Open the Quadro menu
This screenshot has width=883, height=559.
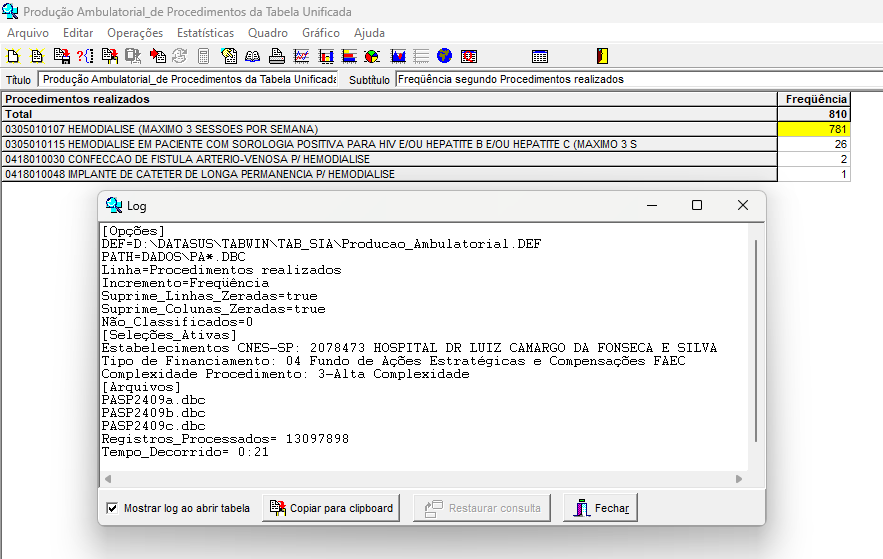(x=268, y=33)
